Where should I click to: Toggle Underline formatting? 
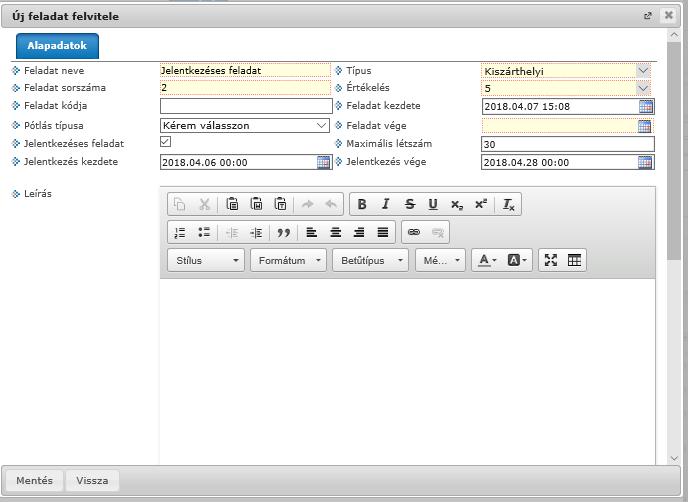tap(433, 204)
